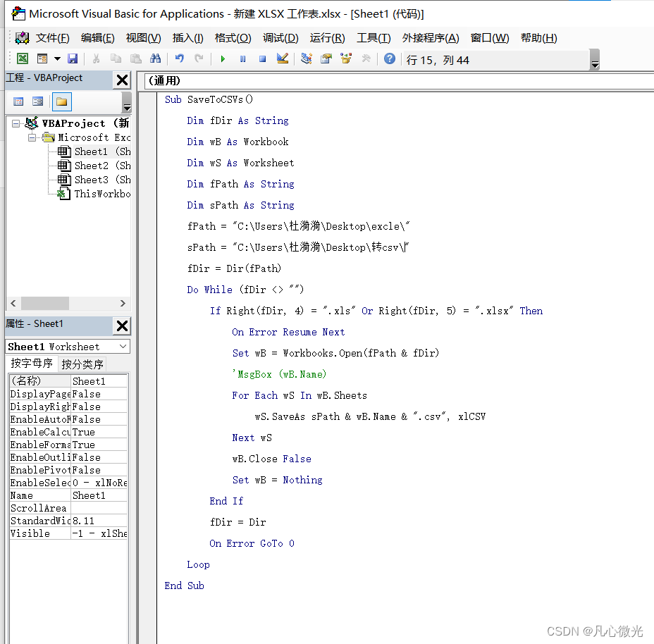
Task: Open the 调试(D) menu
Action: point(280,37)
